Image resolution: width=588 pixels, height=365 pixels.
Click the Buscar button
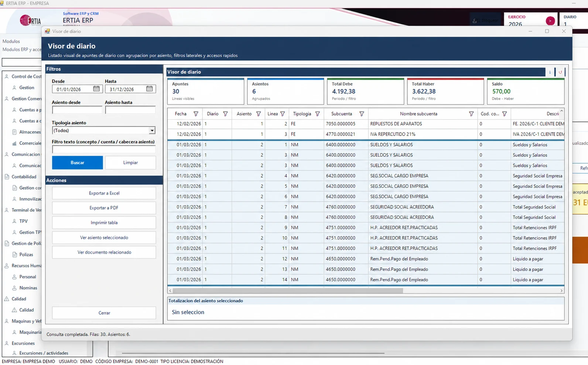[x=78, y=163]
